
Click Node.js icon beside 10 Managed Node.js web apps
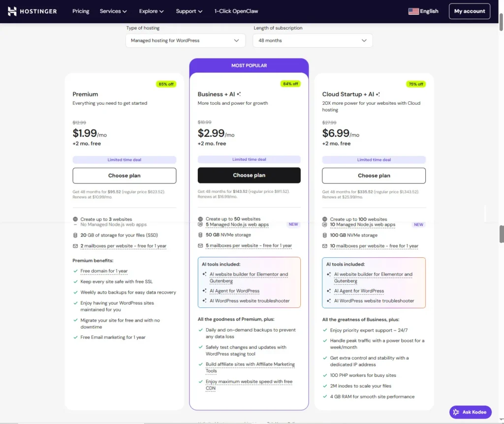tap(325, 224)
